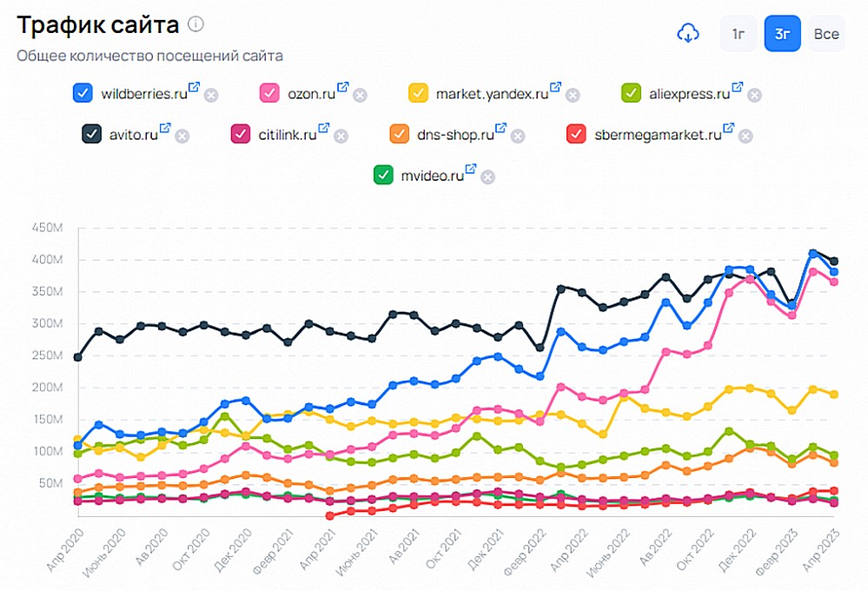Screen dimensions: 868x591
Task: Open dns-shop.ru external link icon
Action: [500, 129]
